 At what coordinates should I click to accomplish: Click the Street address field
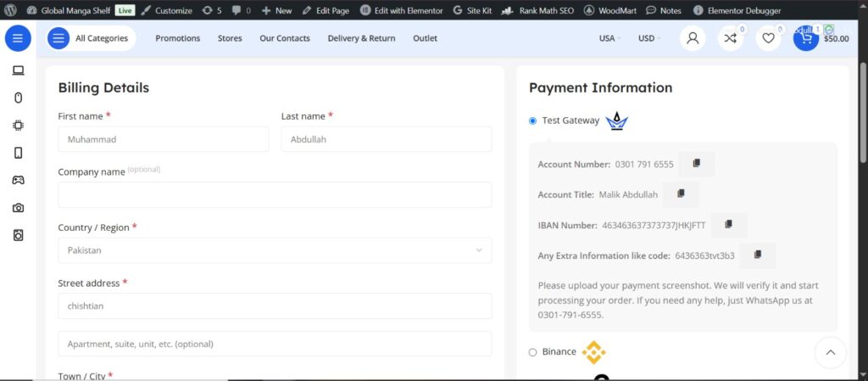[275, 305]
